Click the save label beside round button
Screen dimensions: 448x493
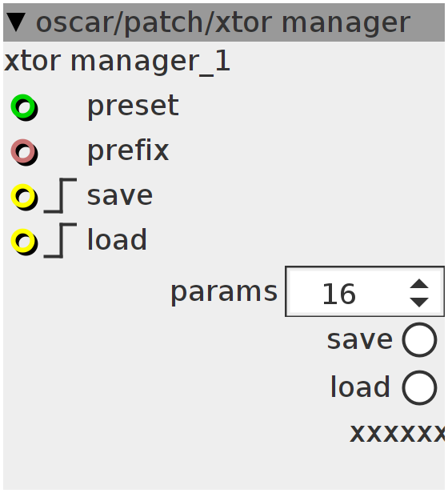click(360, 339)
